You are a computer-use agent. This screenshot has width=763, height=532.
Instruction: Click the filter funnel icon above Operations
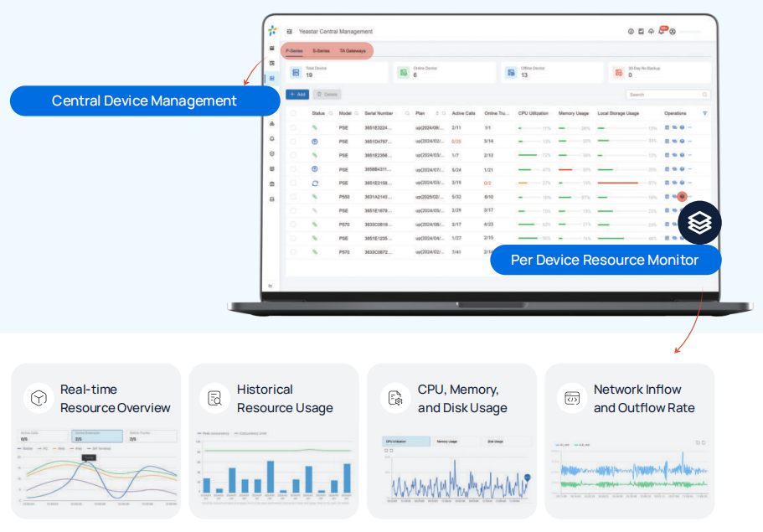tap(704, 112)
